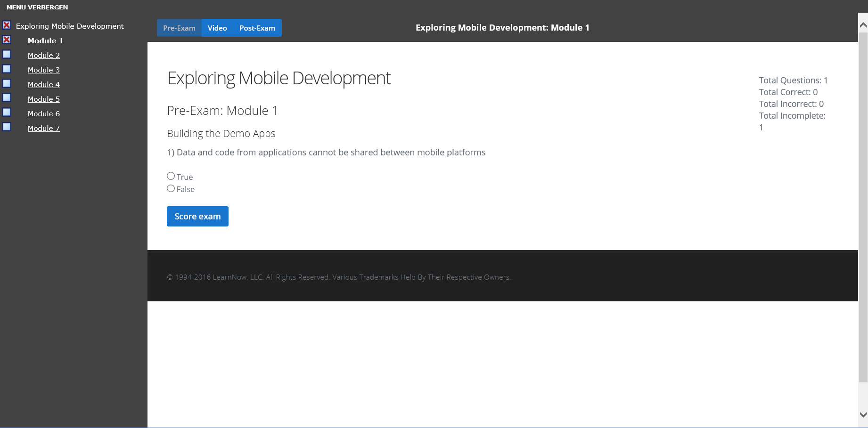Open the Module 3 link
This screenshot has width=868, height=428.
tap(44, 70)
